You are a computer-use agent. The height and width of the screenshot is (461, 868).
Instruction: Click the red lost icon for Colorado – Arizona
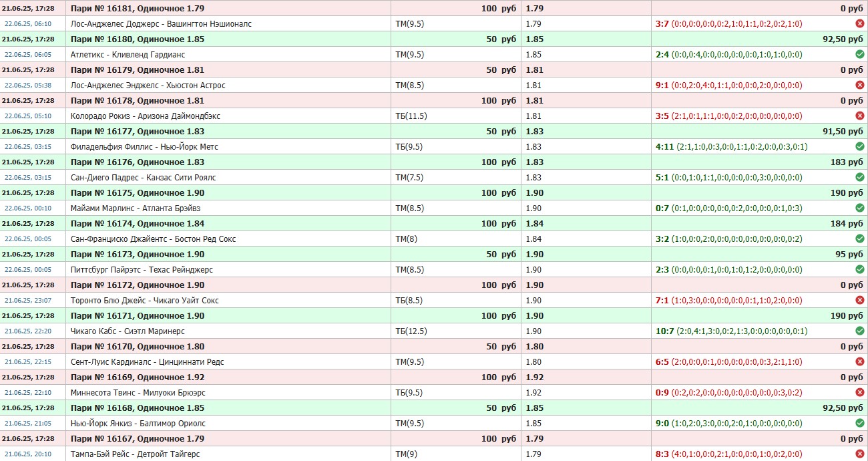859,116
